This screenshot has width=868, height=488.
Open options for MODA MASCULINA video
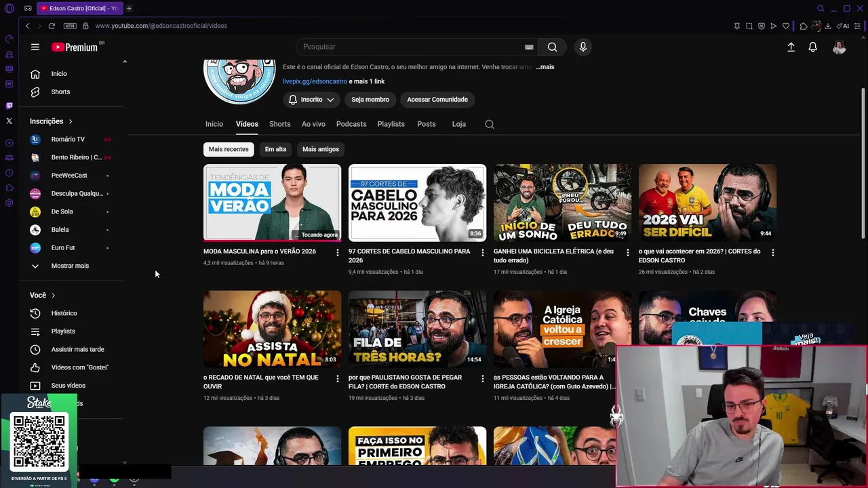click(x=337, y=252)
